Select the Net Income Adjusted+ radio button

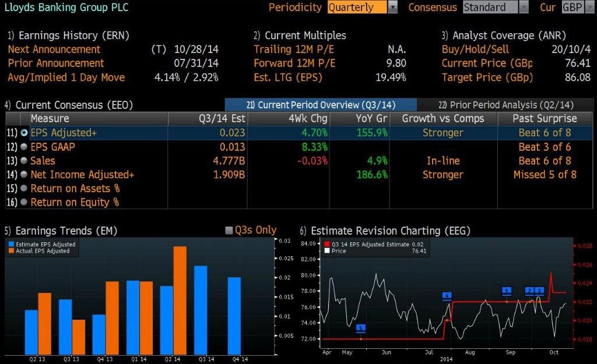tap(24, 175)
